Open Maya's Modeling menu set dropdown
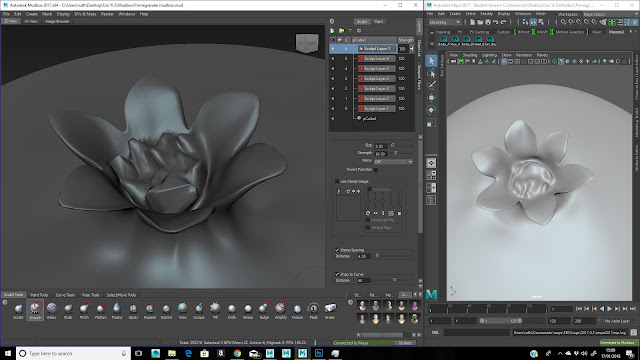The width and height of the screenshot is (640, 360). (x=444, y=22)
